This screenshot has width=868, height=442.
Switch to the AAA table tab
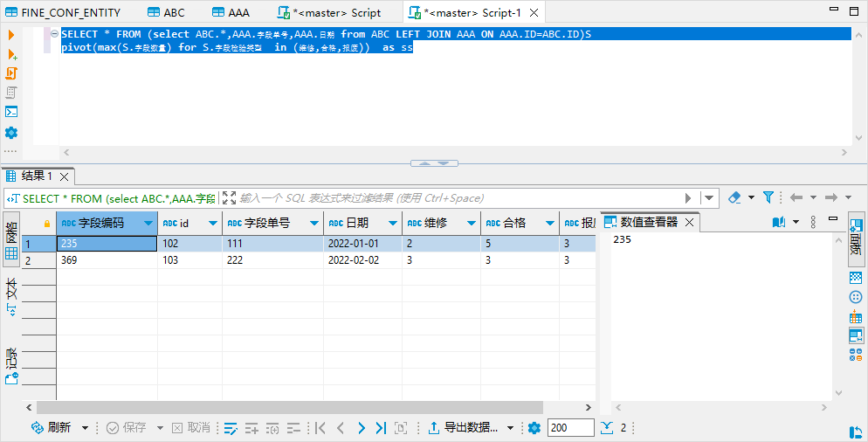(x=231, y=12)
